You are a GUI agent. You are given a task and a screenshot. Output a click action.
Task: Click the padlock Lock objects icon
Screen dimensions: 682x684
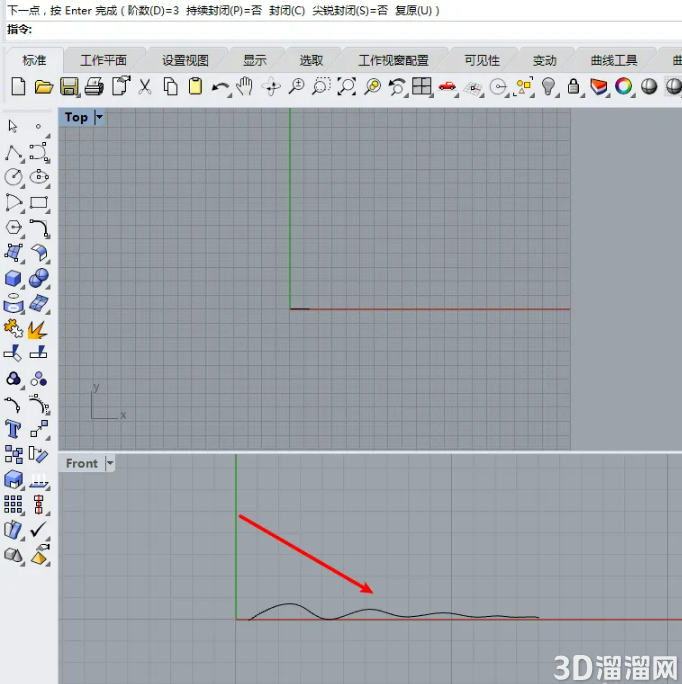tap(573, 86)
